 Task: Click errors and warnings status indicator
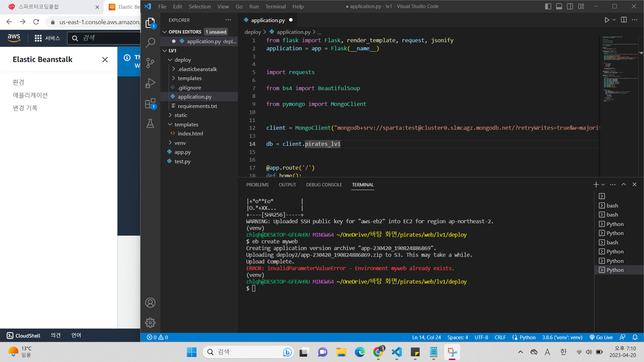point(157,338)
